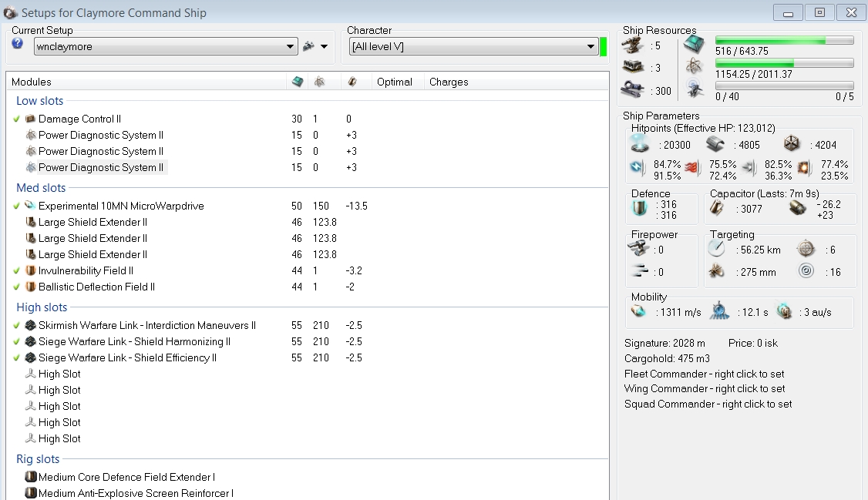Image resolution: width=868 pixels, height=500 pixels.
Task: Click the CPU usage bar 516/643.75
Action: point(784,40)
